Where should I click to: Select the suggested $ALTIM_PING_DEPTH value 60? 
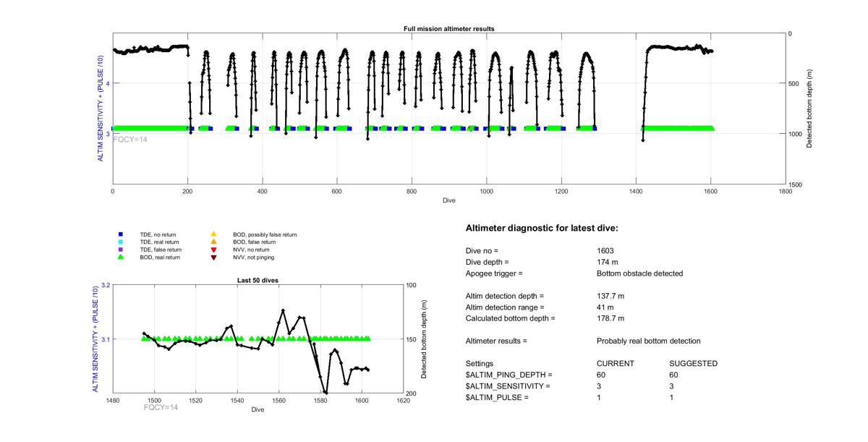(x=675, y=375)
